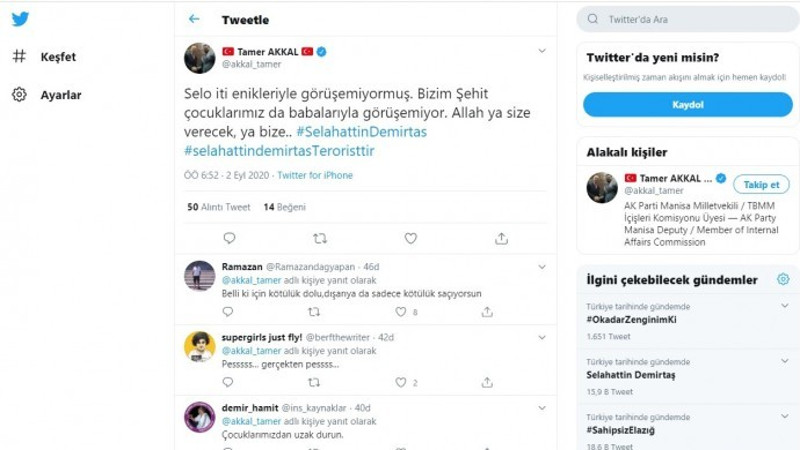Click the Twitter'da Ara search field

690,19
